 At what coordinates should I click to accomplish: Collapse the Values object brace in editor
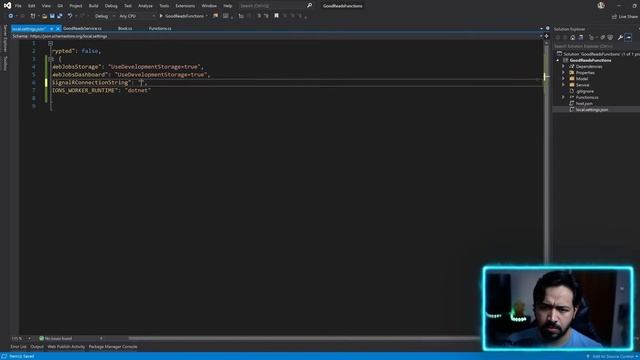tap(50, 59)
